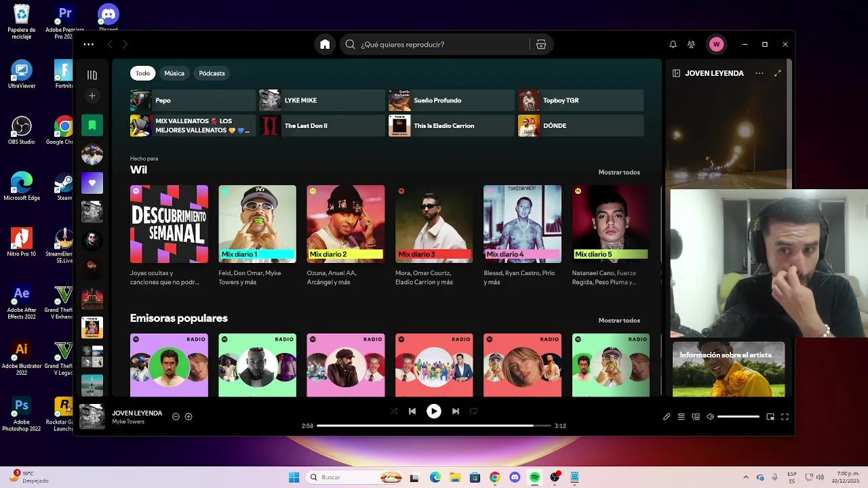Open the DÓNDE tile

coord(581,125)
